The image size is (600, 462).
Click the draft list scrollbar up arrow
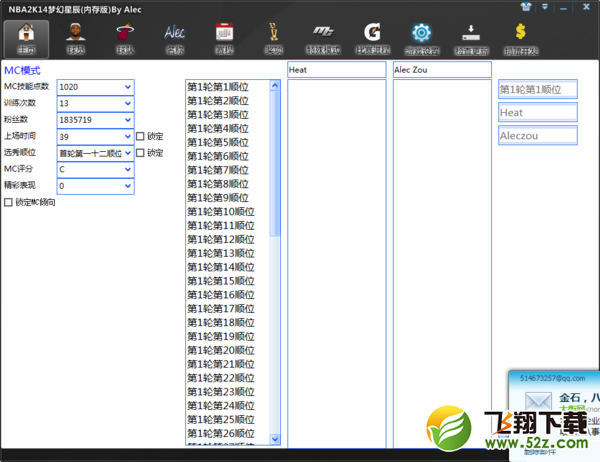point(275,86)
